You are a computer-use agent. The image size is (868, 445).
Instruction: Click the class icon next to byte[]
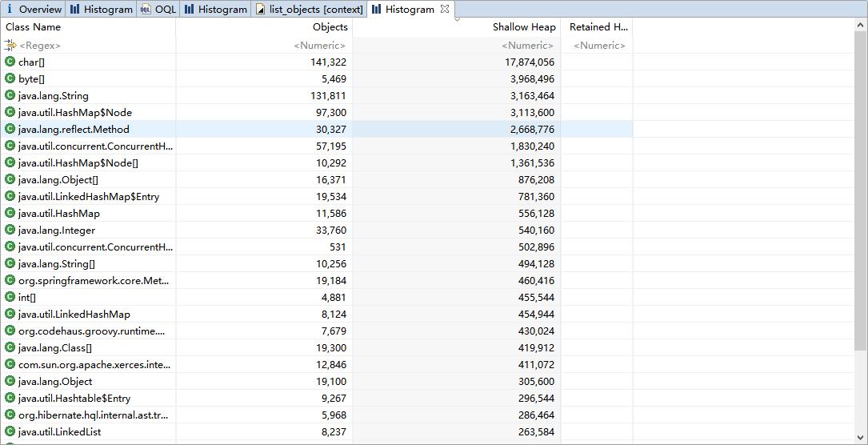10,78
